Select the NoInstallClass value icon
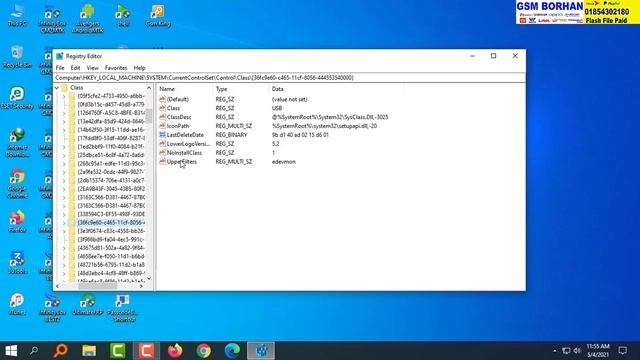Image resolution: width=640 pixels, height=360 pixels. tap(162, 153)
